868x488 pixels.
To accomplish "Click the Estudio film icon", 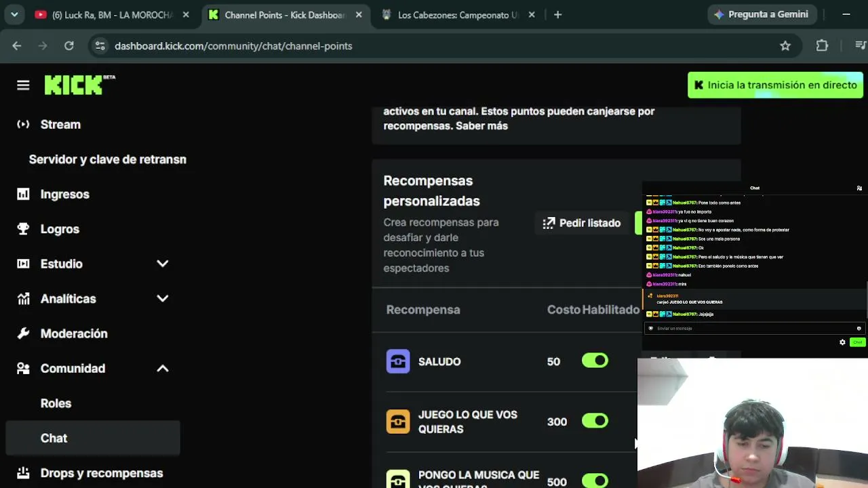I will [x=23, y=264].
